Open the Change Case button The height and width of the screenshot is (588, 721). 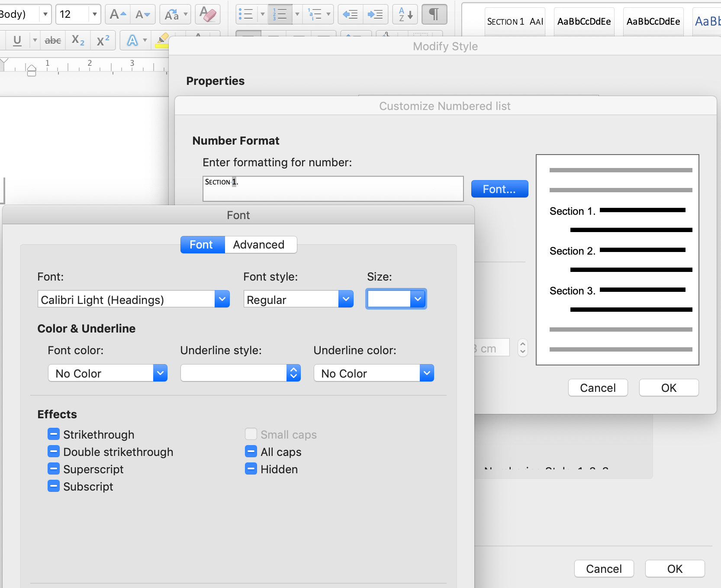175,14
